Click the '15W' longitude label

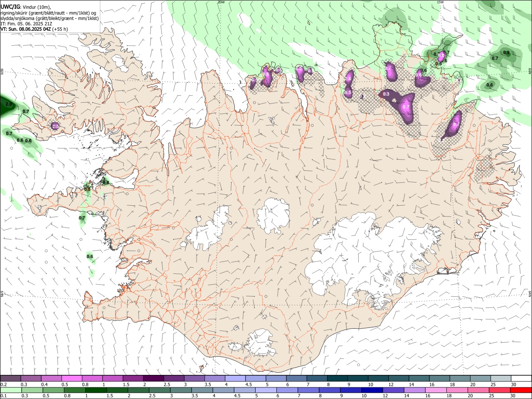point(440,2)
